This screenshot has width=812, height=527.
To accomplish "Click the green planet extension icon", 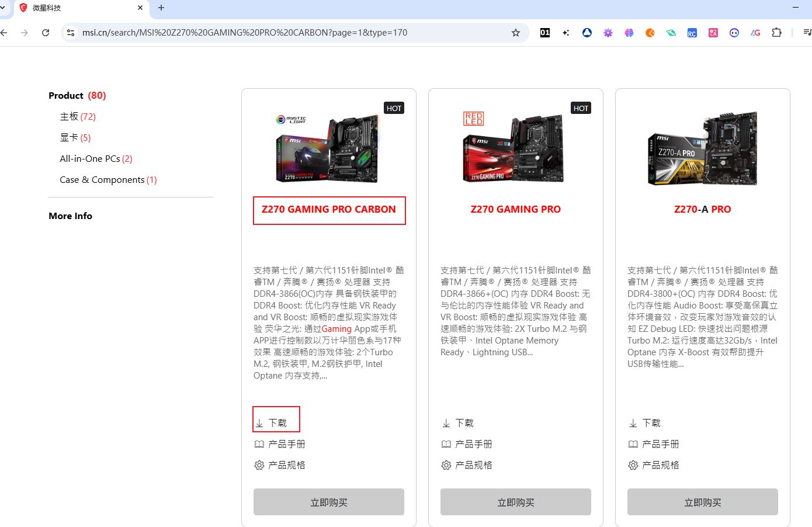I will tap(671, 33).
